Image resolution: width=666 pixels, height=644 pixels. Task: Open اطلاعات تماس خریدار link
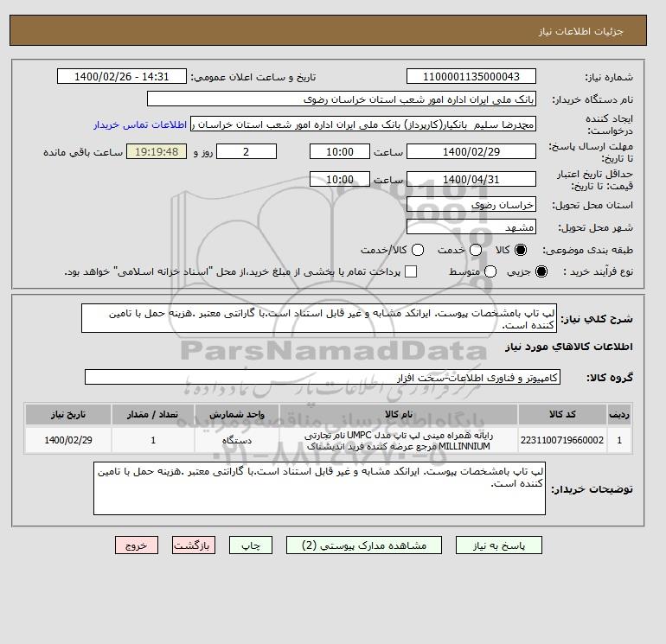(x=140, y=124)
